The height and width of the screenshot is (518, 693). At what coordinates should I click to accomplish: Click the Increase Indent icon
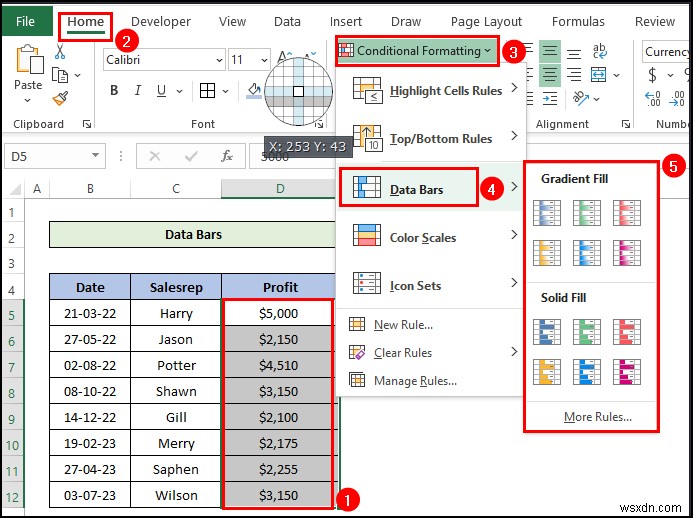[550, 99]
